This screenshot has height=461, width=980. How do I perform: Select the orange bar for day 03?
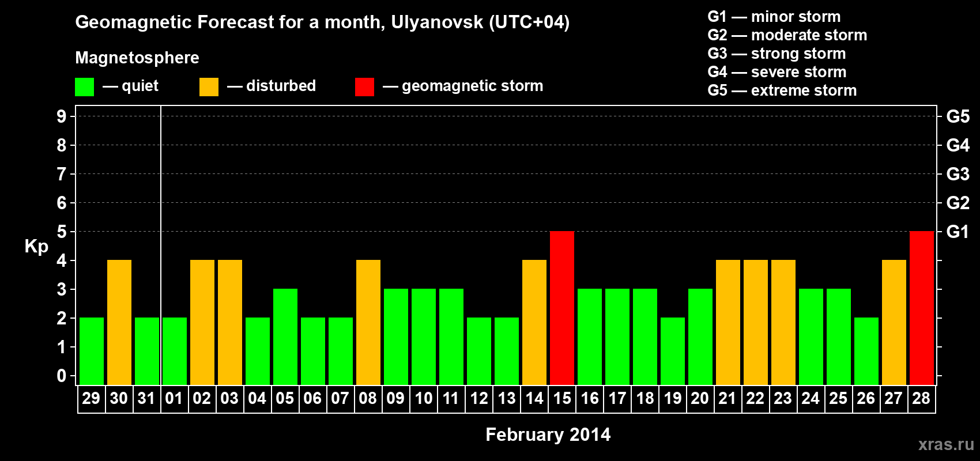pos(230,322)
